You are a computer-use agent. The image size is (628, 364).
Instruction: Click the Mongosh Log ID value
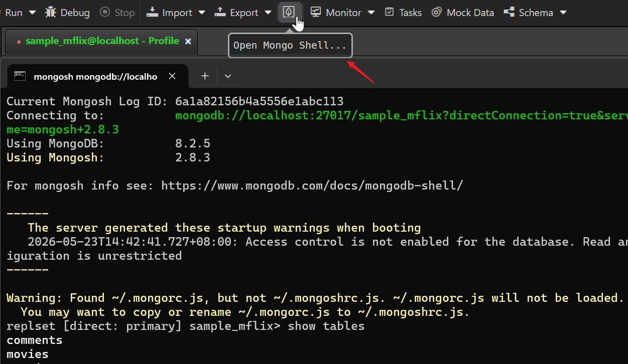tap(259, 101)
